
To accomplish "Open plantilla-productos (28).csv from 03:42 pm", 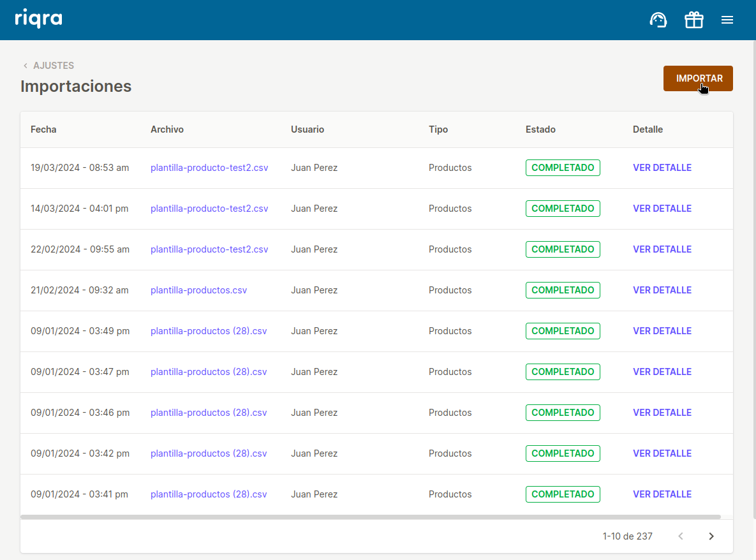I will click(x=209, y=453).
